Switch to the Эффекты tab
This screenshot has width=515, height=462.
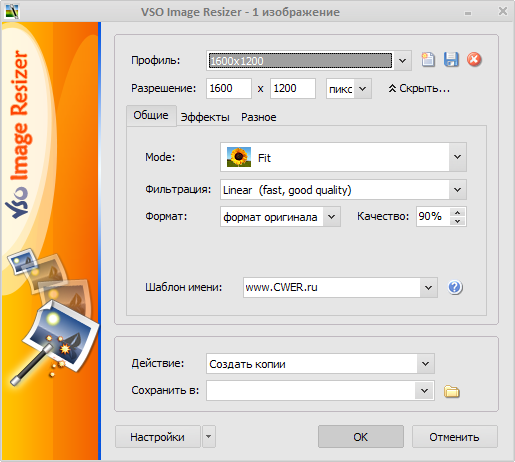coord(205,117)
